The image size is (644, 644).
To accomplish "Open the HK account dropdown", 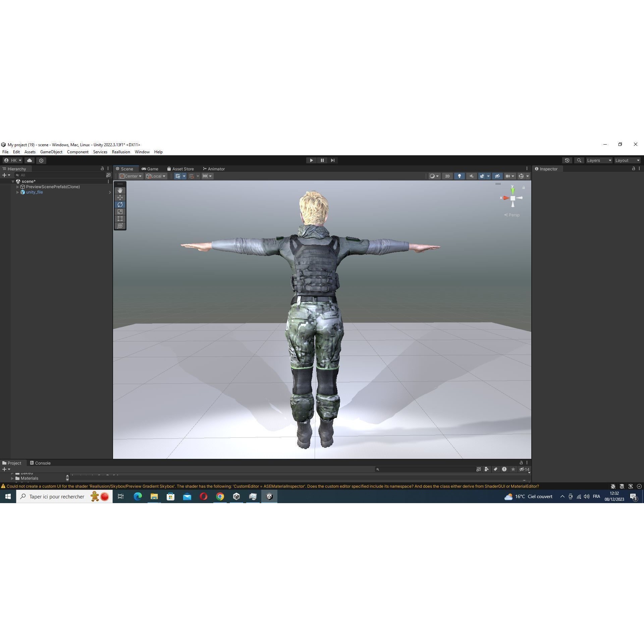I will [x=13, y=160].
